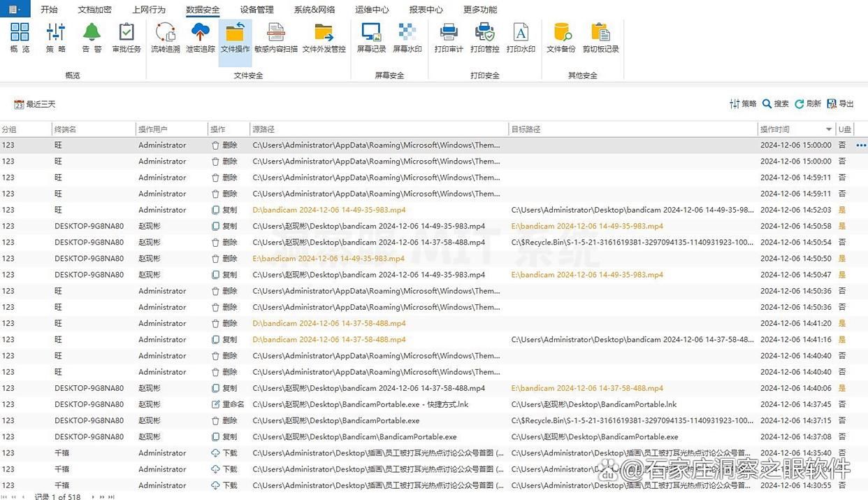Screen dimensions: 868x500
Task: Open the 告警 alerts bell
Action: [92, 38]
